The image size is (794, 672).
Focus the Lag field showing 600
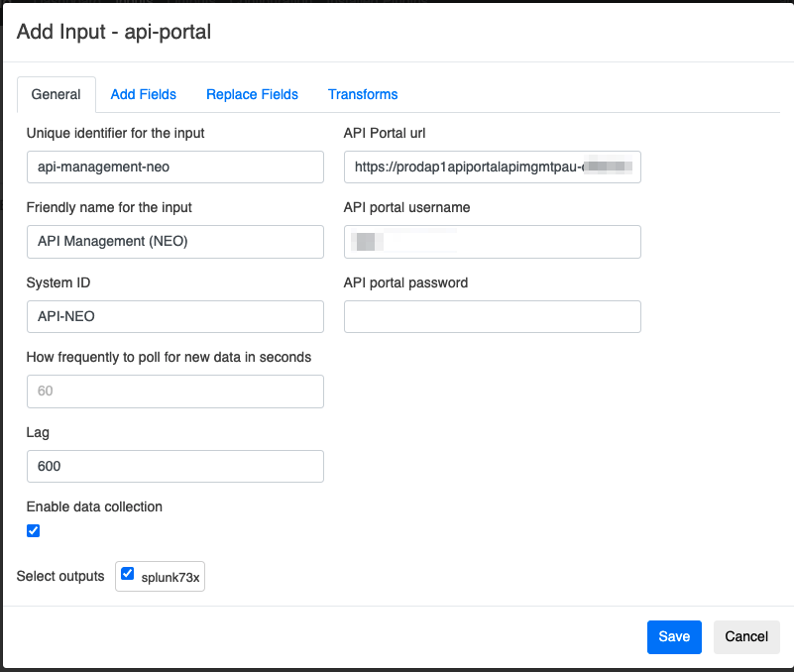click(174, 466)
